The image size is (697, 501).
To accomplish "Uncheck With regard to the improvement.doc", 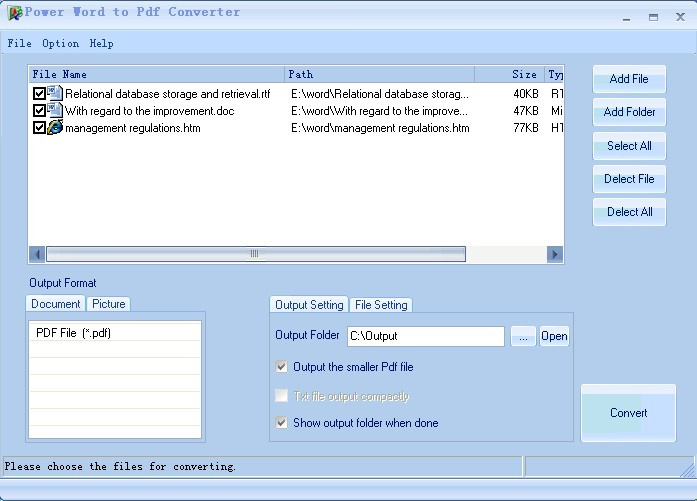I will pyautogui.click(x=39, y=111).
